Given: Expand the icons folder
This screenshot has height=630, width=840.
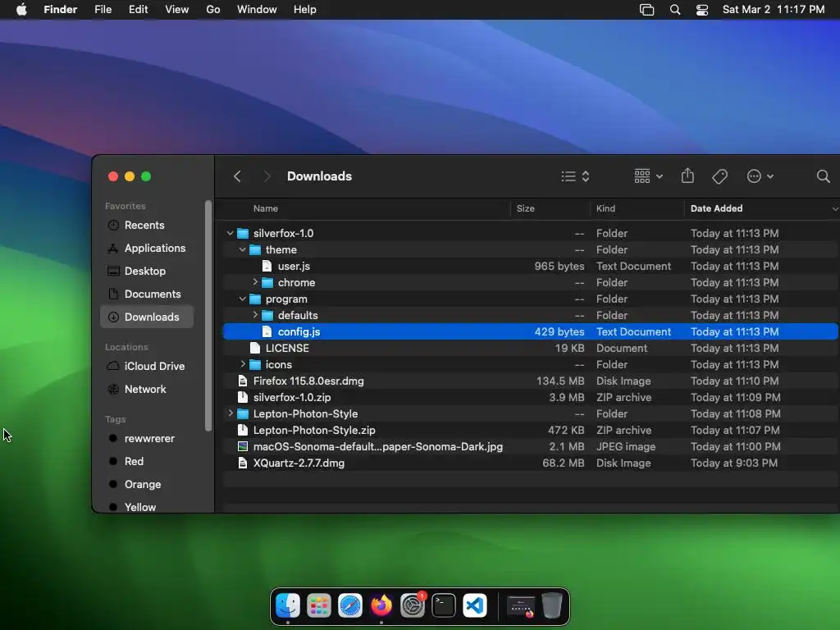Looking at the screenshot, I should (x=243, y=364).
